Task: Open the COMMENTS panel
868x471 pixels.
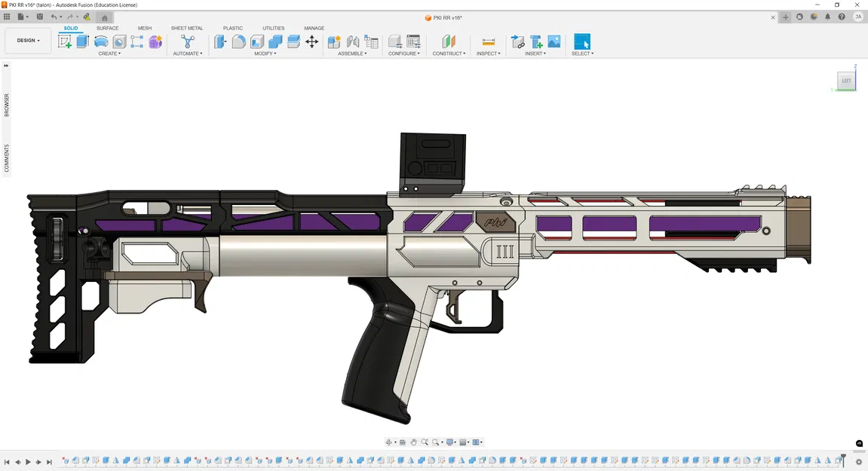Action: [x=7, y=158]
